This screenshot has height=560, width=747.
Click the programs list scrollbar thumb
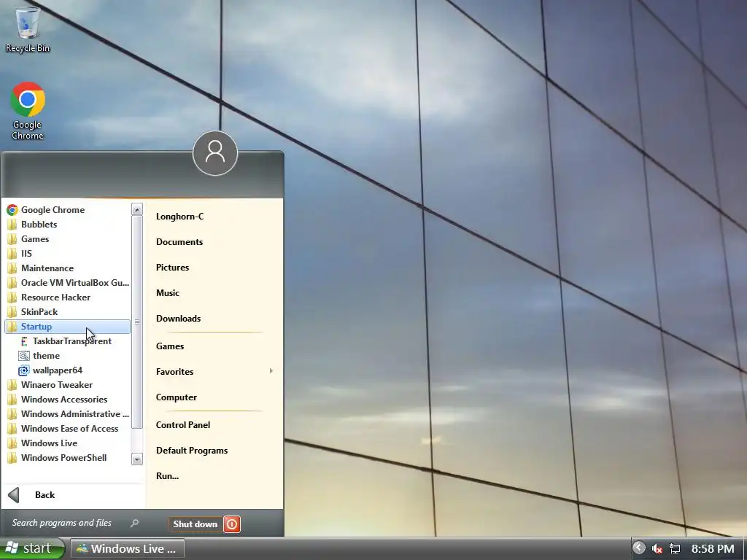[x=136, y=322]
